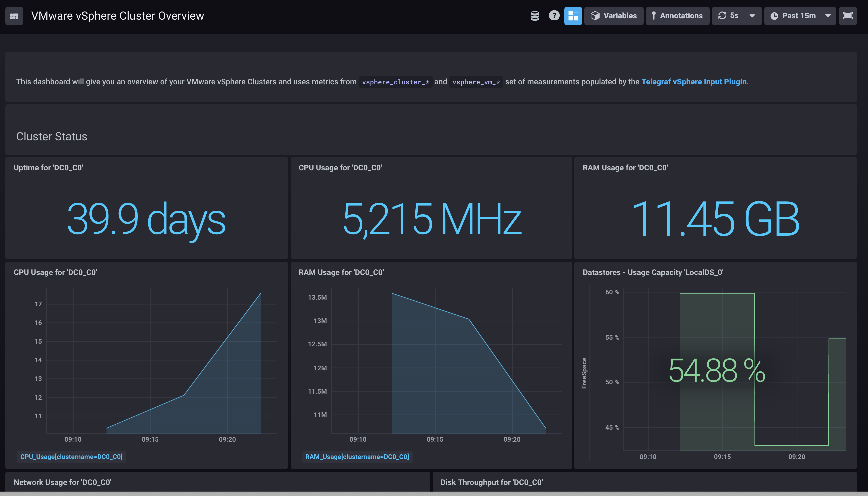
Task: Select the 'Uptime for DC0_C0' panel title
Action: pyautogui.click(x=48, y=167)
